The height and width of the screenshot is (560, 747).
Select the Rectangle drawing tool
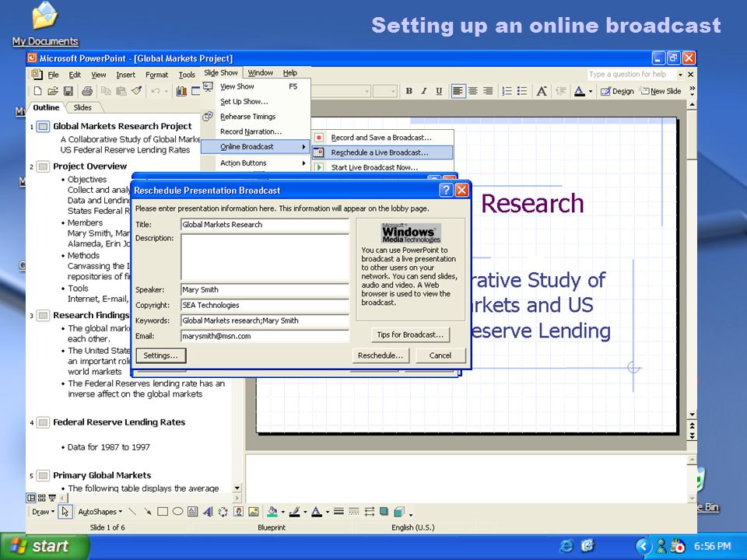click(163, 512)
